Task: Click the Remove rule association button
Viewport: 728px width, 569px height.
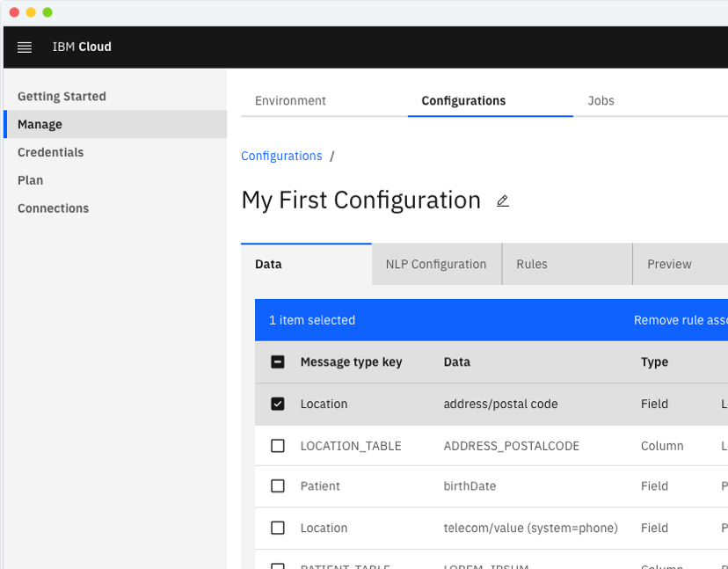Action: click(x=680, y=321)
